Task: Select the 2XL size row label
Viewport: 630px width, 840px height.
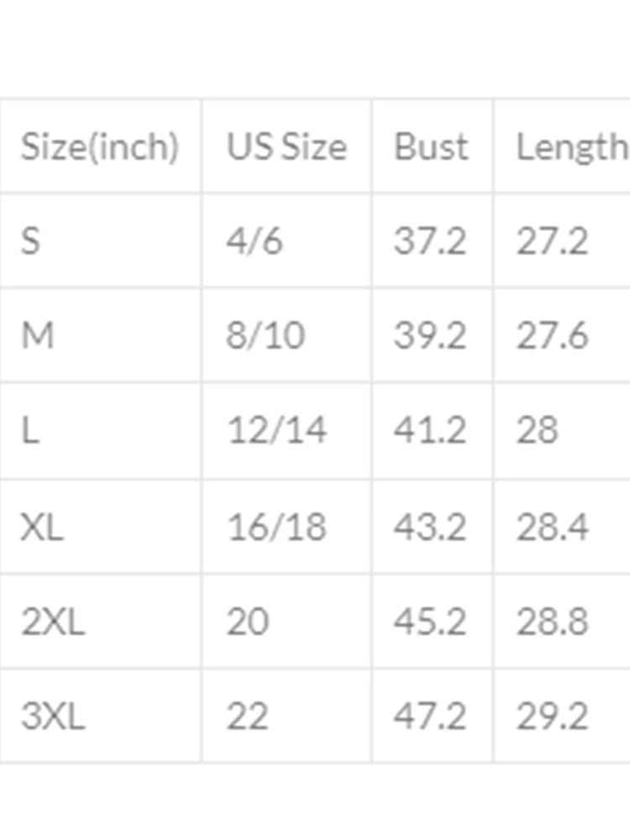Action: tap(53, 622)
